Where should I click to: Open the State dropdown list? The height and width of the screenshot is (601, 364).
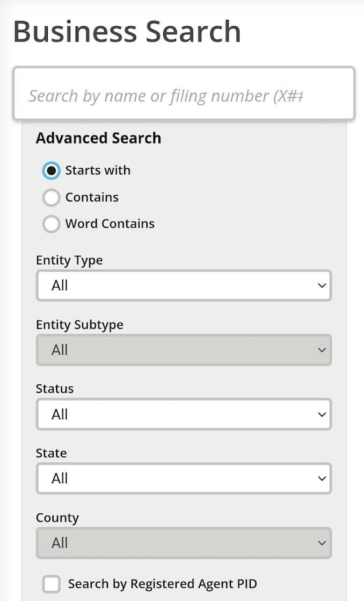[x=184, y=478]
